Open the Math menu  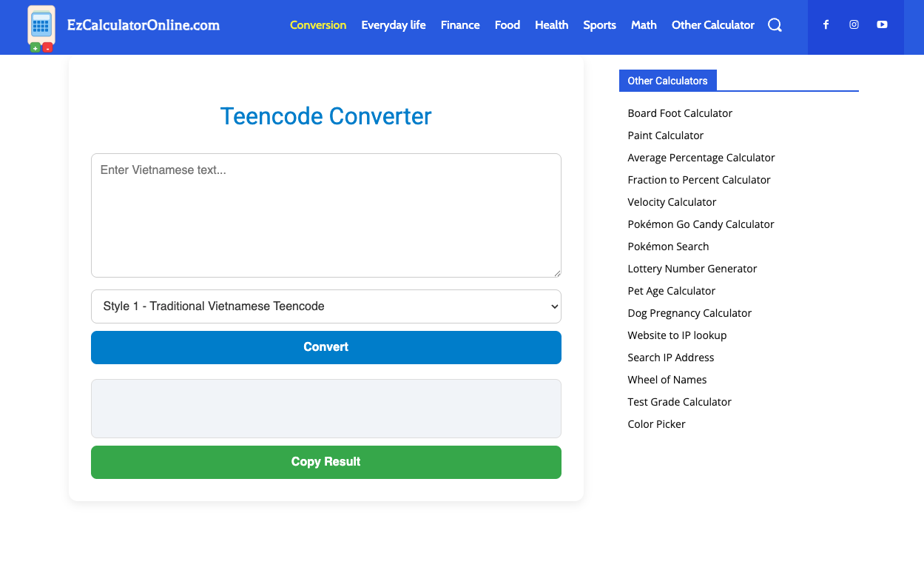click(x=644, y=24)
